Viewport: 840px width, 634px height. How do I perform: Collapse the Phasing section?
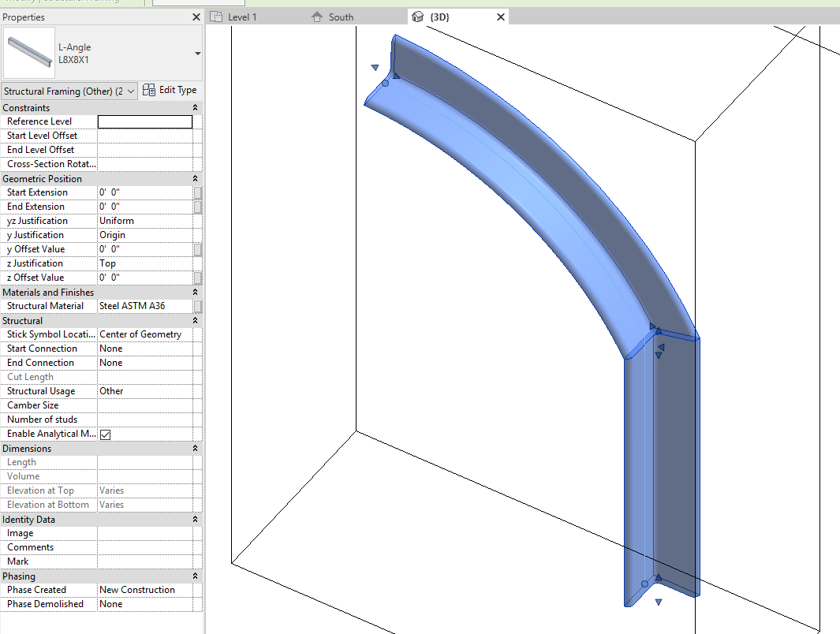194,576
